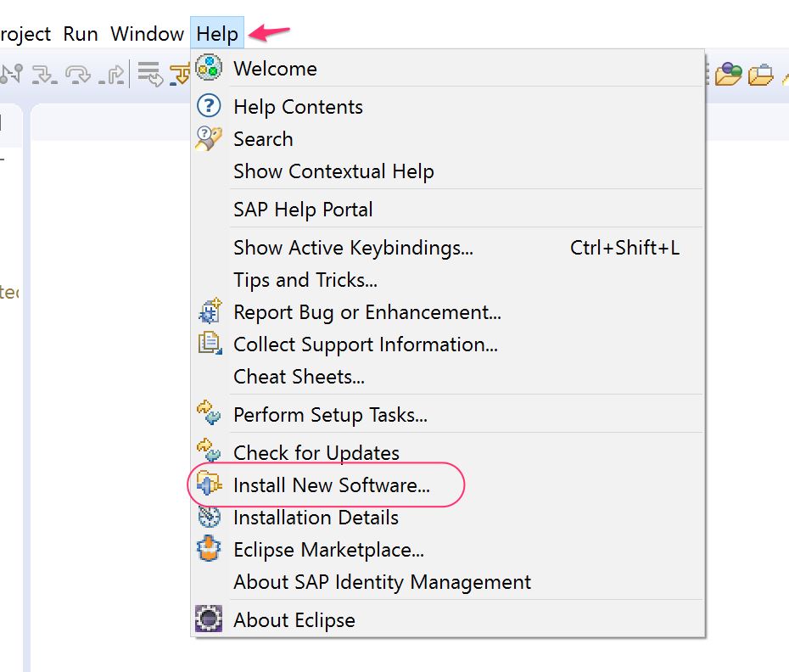
Task: Click the Eclipse Marketplace icon
Action: pos(209,549)
